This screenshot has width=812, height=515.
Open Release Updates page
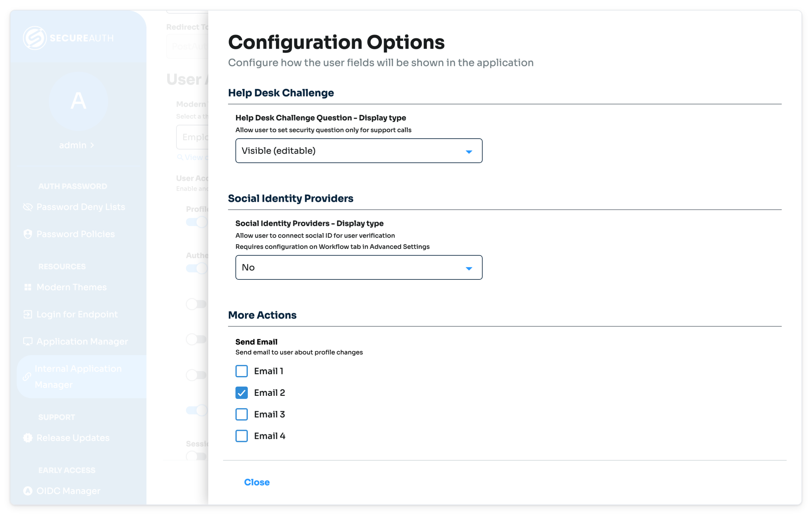click(67, 438)
